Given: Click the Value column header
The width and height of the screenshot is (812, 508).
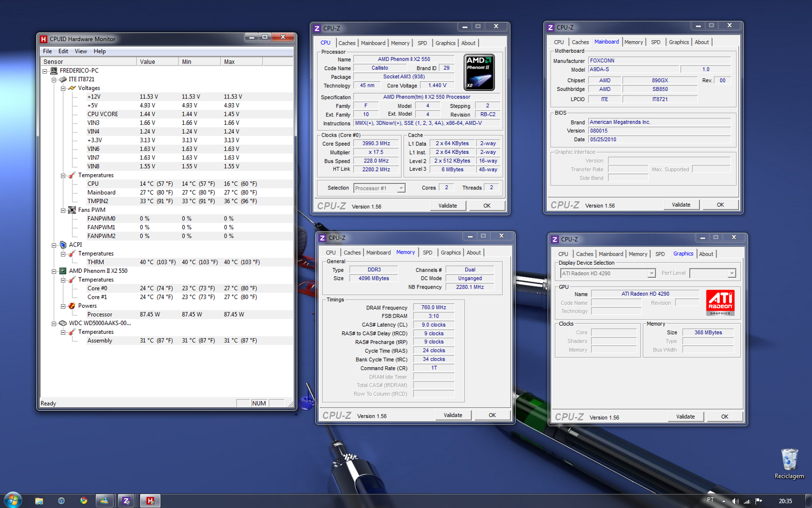Looking at the screenshot, I should [x=158, y=61].
